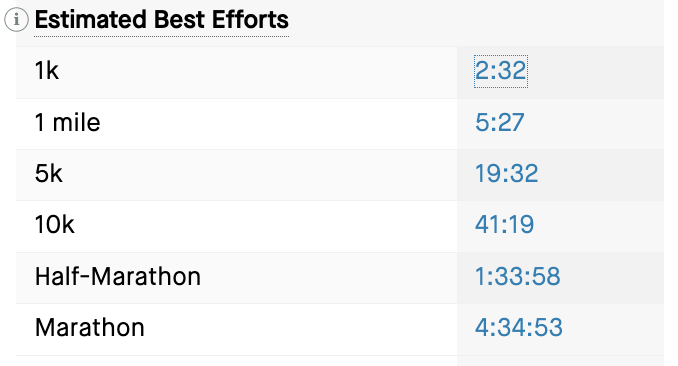Select the 10k time 41:19
This screenshot has width=678, height=366.
click(504, 225)
